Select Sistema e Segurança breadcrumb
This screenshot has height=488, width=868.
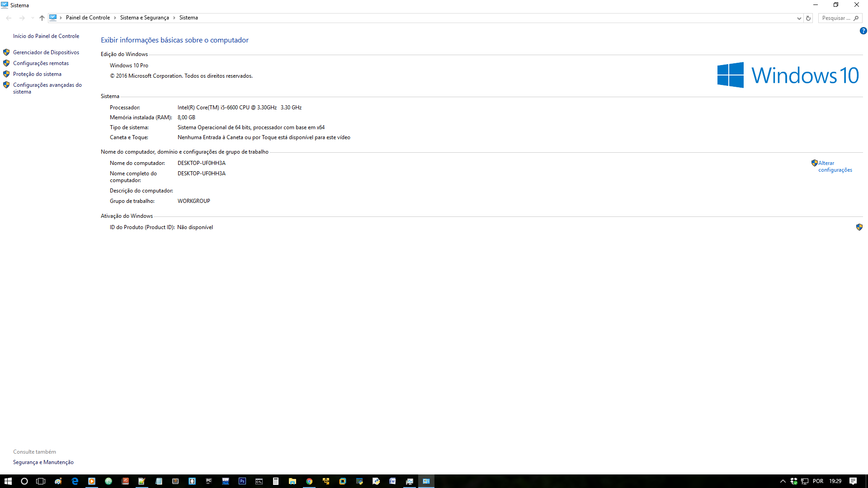point(144,18)
